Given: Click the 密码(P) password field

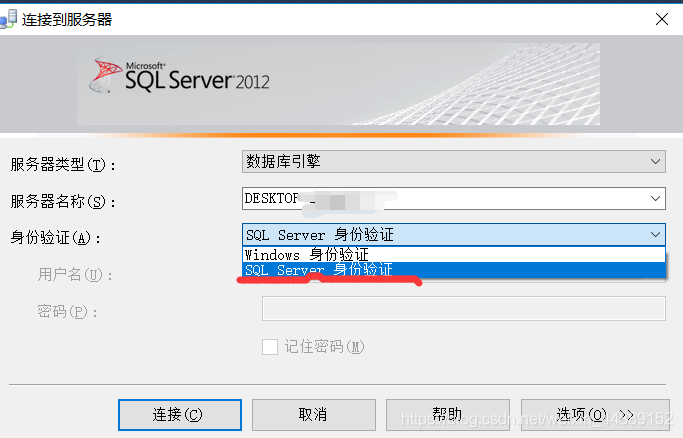Looking at the screenshot, I should tap(463, 309).
